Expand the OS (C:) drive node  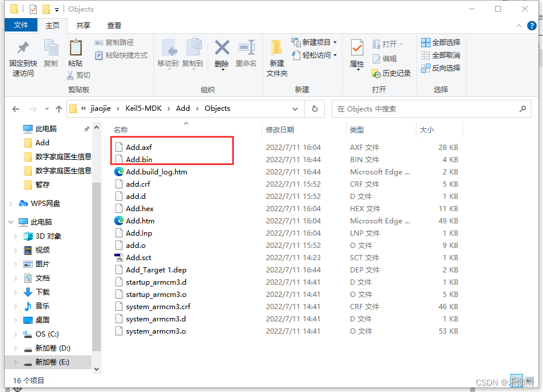(16, 334)
